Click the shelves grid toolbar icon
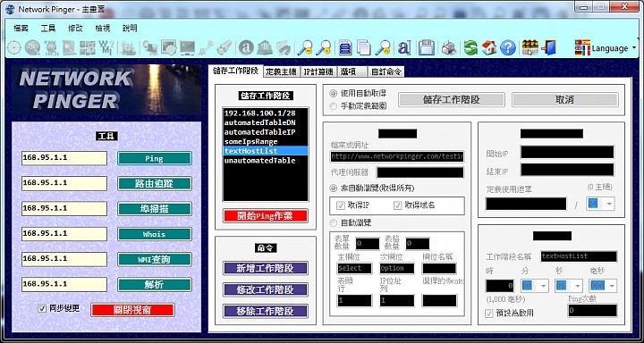 [530, 48]
